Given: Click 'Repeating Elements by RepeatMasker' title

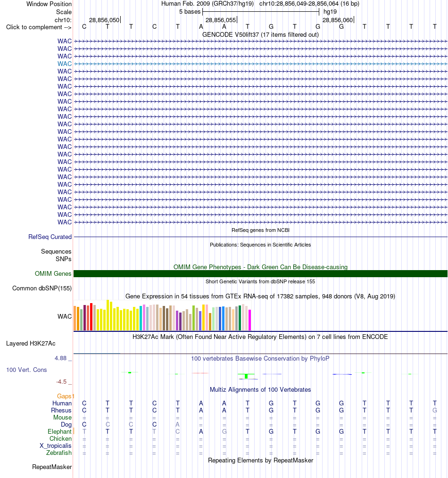Looking at the screenshot, I should pyautogui.click(x=260, y=460).
